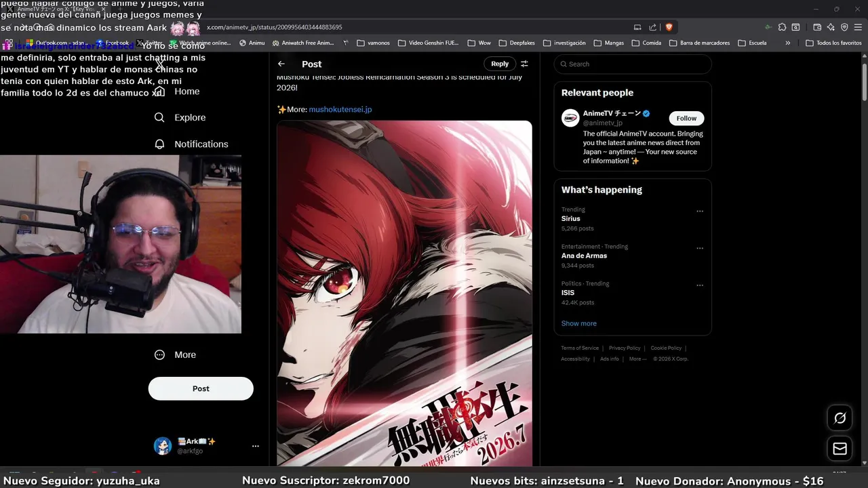Image resolution: width=868 pixels, height=488 pixels.
Task: Go back with the Post arrow
Action: pos(281,64)
